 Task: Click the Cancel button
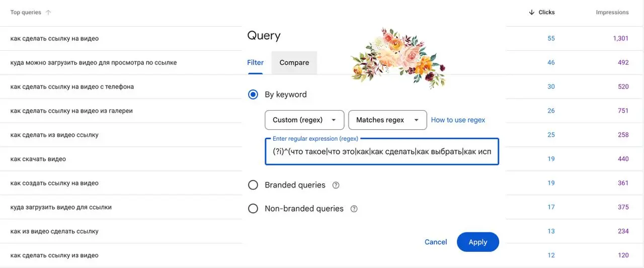(x=436, y=242)
